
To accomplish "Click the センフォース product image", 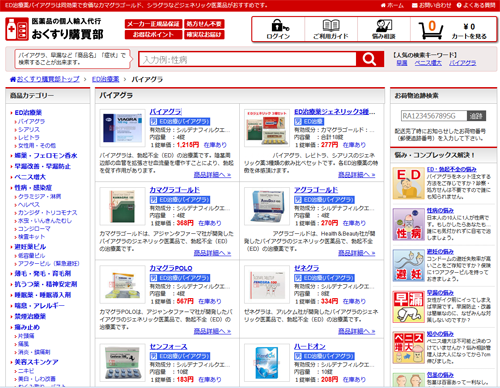I will pos(122,363).
